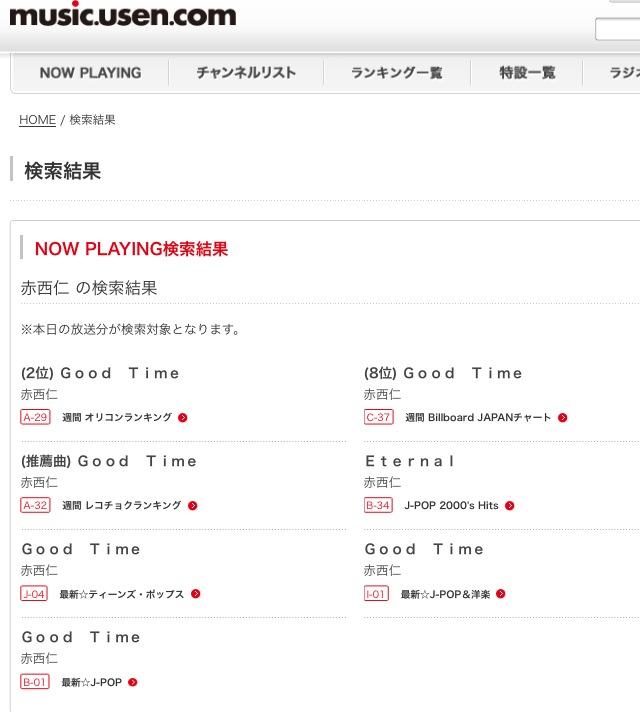Open the ランキング一覧 tab

[397, 73]
